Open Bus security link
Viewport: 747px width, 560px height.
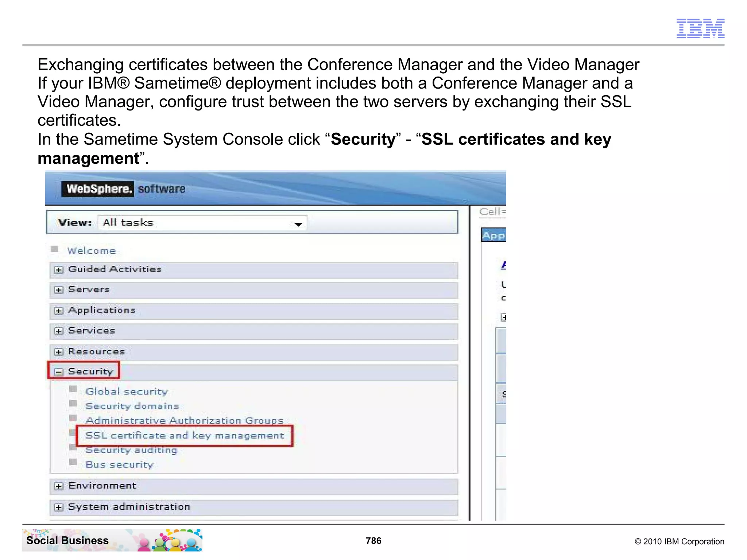coord(119,465)
